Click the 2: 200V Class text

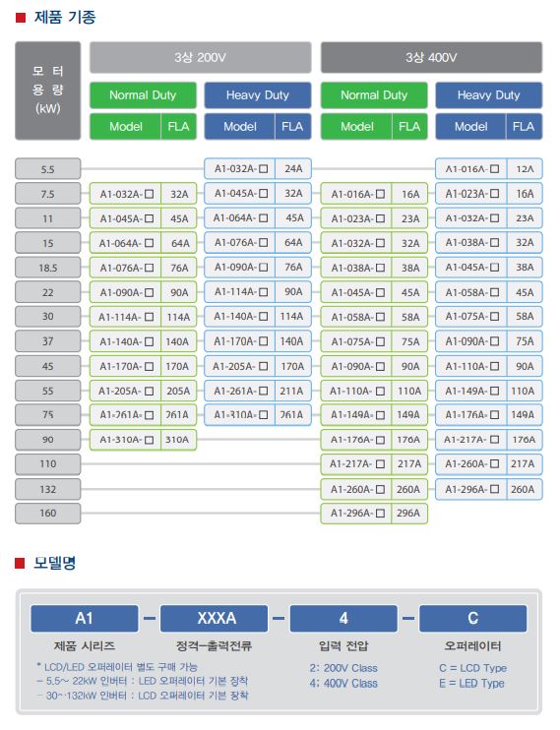point(343,668)
